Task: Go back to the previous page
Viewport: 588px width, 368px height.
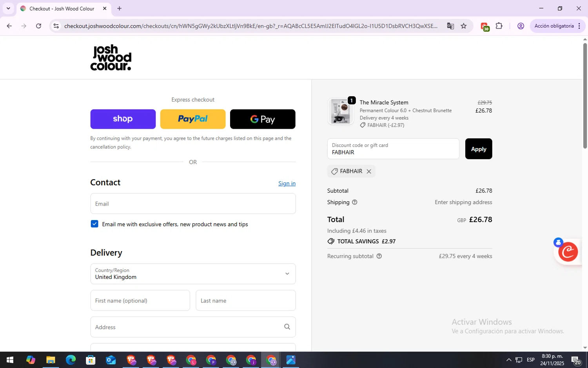Action: 9,26
